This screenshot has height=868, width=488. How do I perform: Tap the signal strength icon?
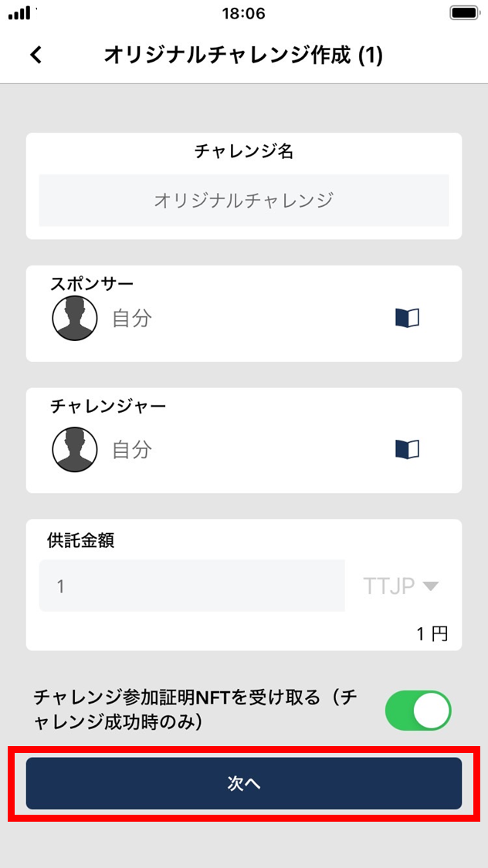tap(20, 13)
